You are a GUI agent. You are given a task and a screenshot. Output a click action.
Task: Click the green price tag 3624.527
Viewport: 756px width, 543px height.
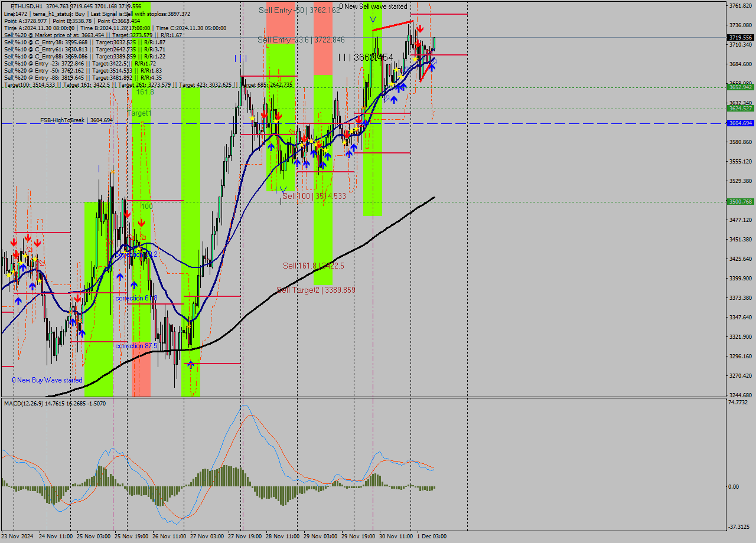(x=741, y=108)
